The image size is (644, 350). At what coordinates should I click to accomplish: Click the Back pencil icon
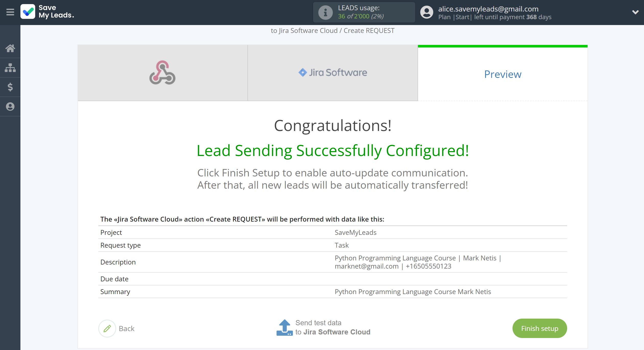(107, 329)
